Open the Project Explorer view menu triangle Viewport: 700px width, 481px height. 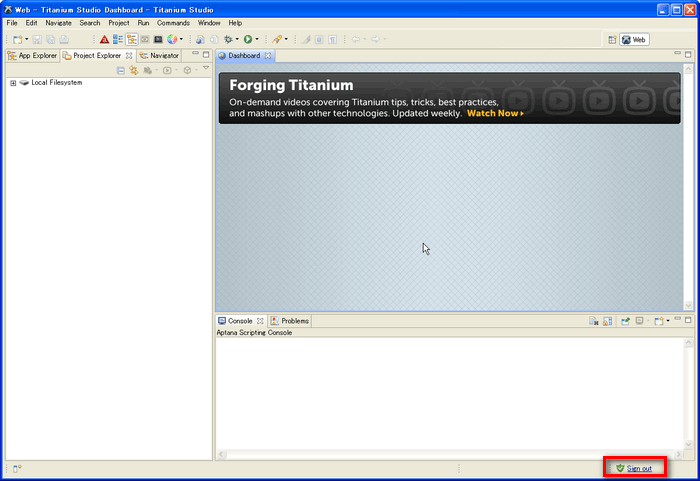[x=206, y=68]
